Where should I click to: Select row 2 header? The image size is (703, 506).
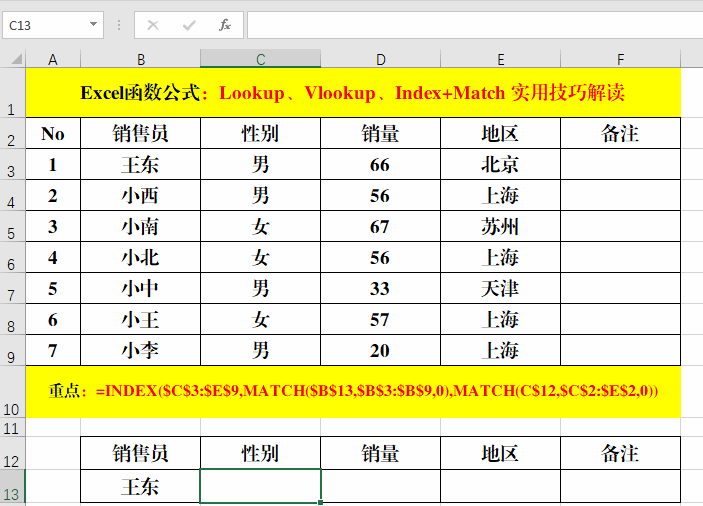(x=13, y=133)
